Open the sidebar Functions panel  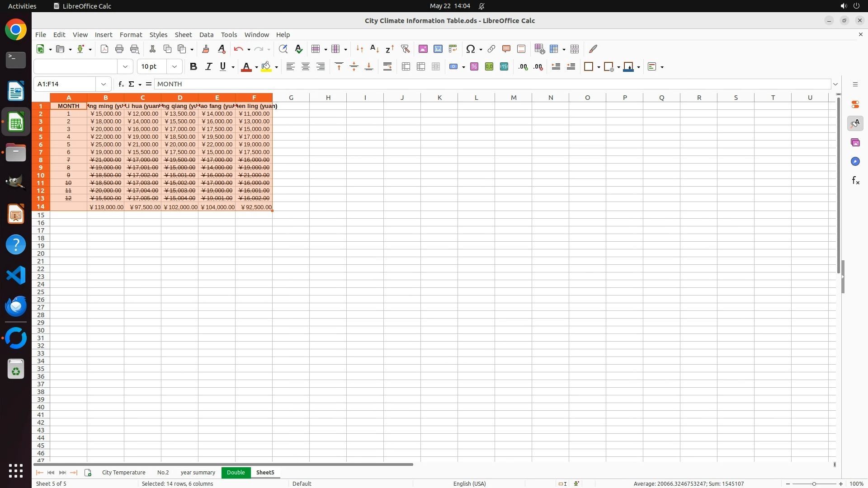(x=855, y=181)
